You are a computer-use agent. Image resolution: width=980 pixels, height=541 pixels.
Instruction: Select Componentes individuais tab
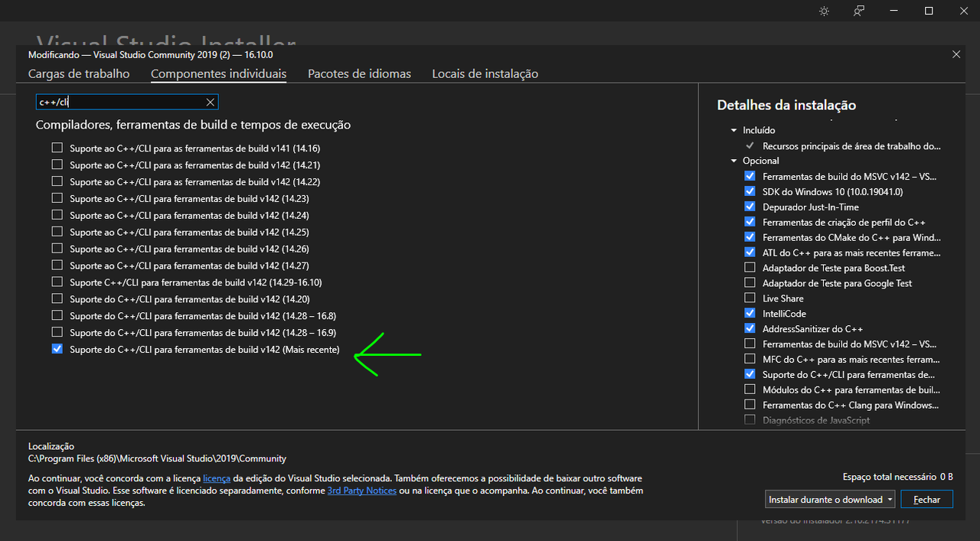(x=219, y=74)
